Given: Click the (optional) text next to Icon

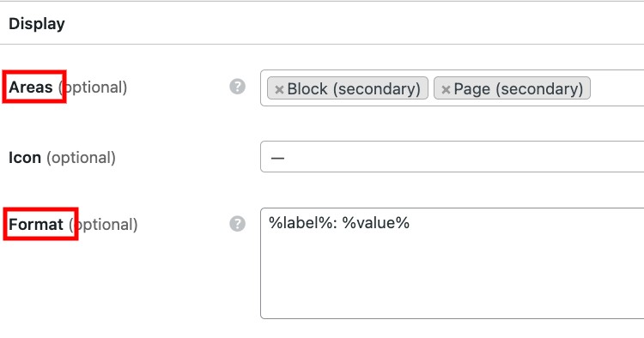Looking at the screenshot, I should click(x=81, y=158).
